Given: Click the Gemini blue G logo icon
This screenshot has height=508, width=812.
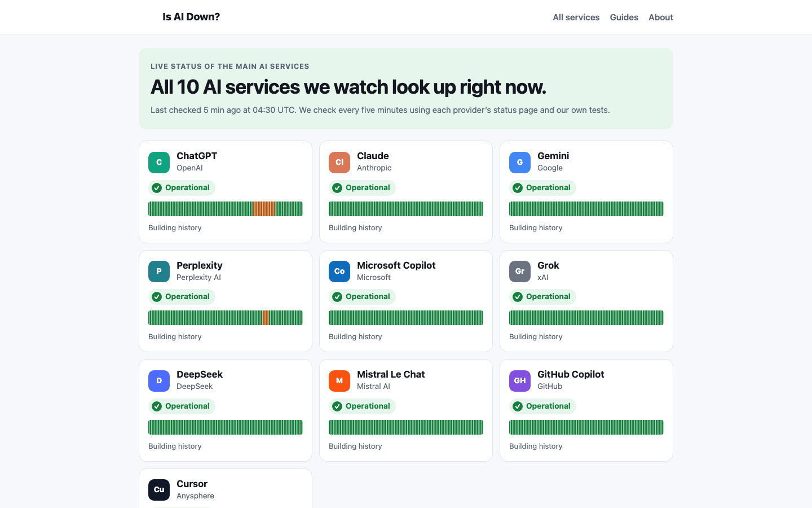Looking at the screenshot, I should pyautogui.click(x=520, y=162).
